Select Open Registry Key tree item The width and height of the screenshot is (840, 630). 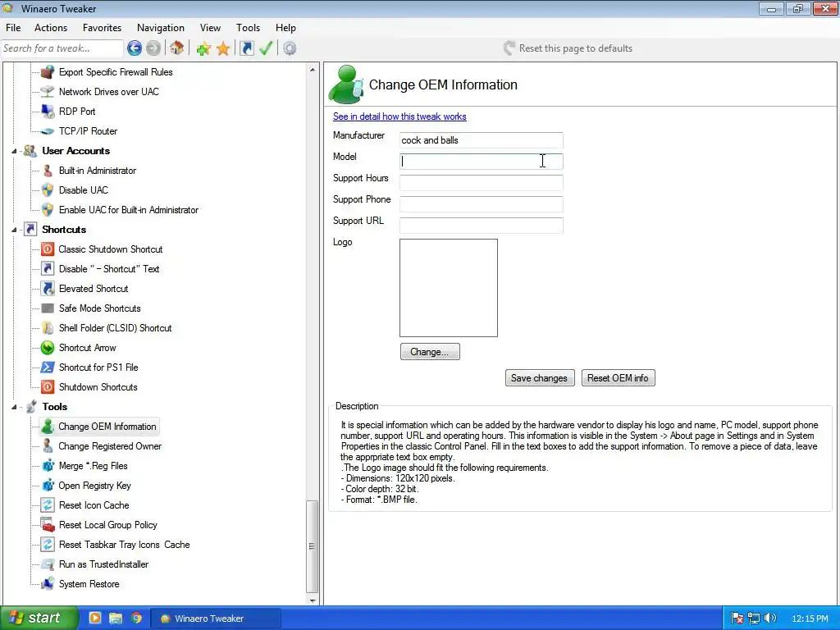coord(95,486)
